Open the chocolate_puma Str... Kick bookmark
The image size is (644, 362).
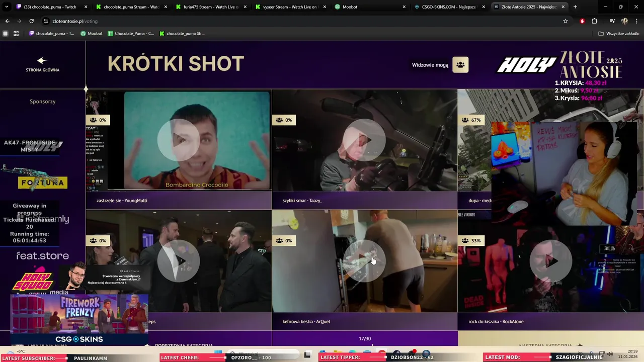pyautogui.click(x=182, y=34)
